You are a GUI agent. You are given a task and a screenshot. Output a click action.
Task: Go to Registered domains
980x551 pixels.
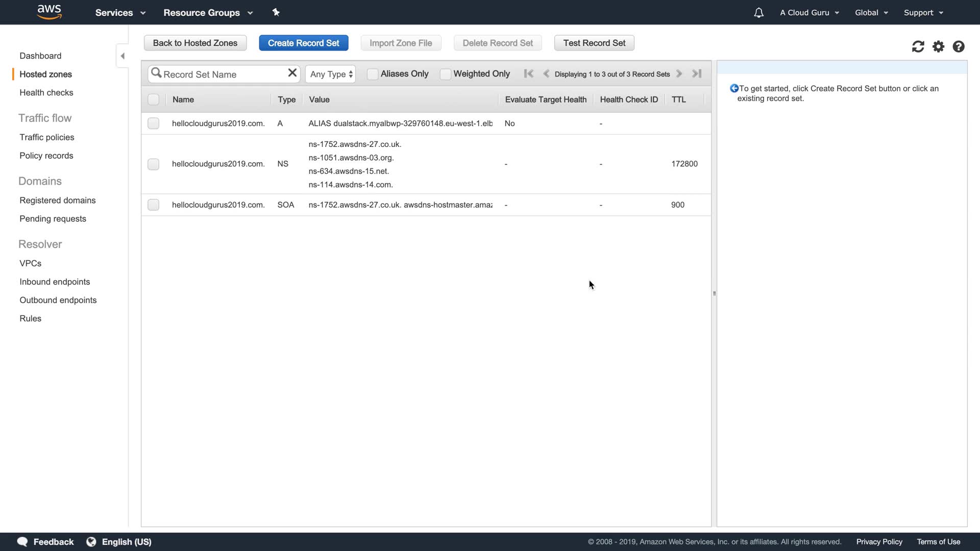(58, 201)
